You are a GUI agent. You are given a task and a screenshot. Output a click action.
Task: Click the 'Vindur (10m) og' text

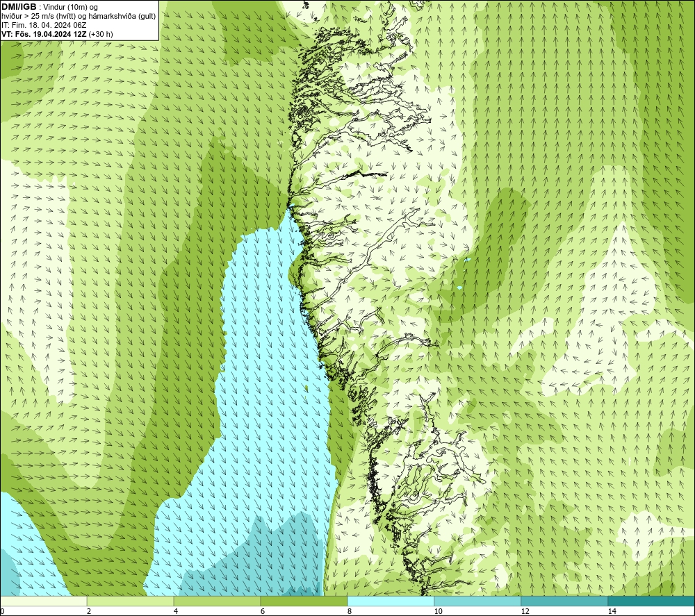click(70, 8)
